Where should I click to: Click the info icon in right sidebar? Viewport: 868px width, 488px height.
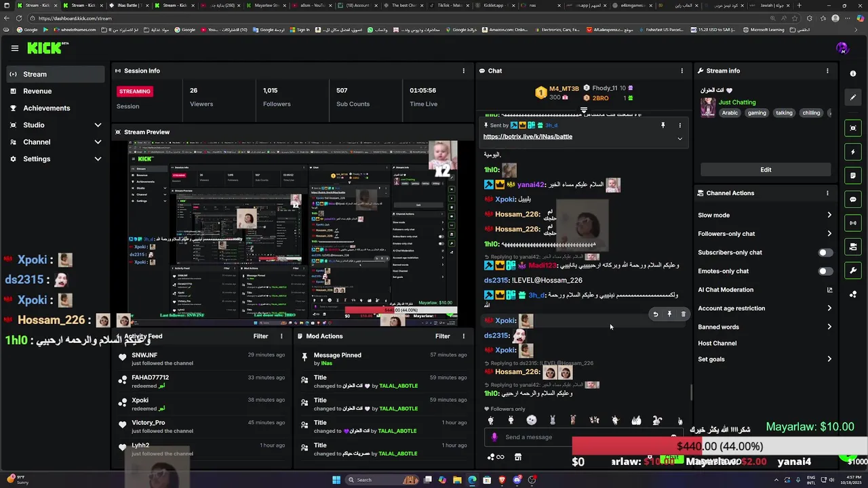(853, 73)
